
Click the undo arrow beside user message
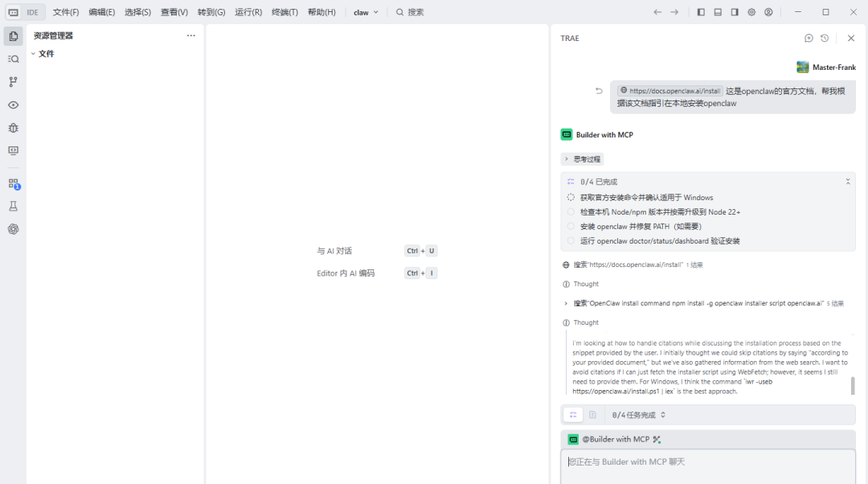(x=599, y=91)
